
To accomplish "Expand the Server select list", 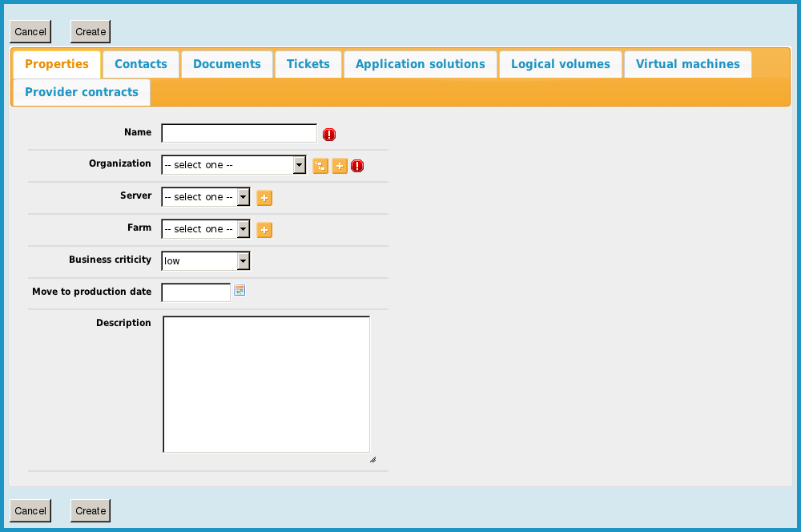I will click(x=206, y=197).
